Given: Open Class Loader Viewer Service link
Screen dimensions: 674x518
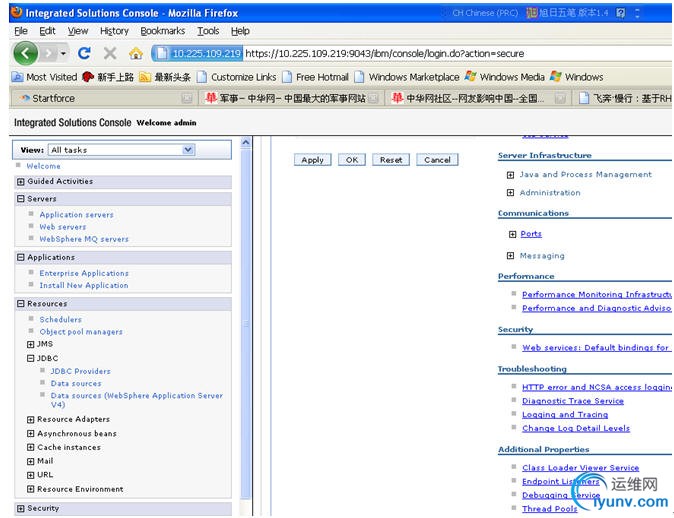Looking at the screenshot, I should pos(581,467).
